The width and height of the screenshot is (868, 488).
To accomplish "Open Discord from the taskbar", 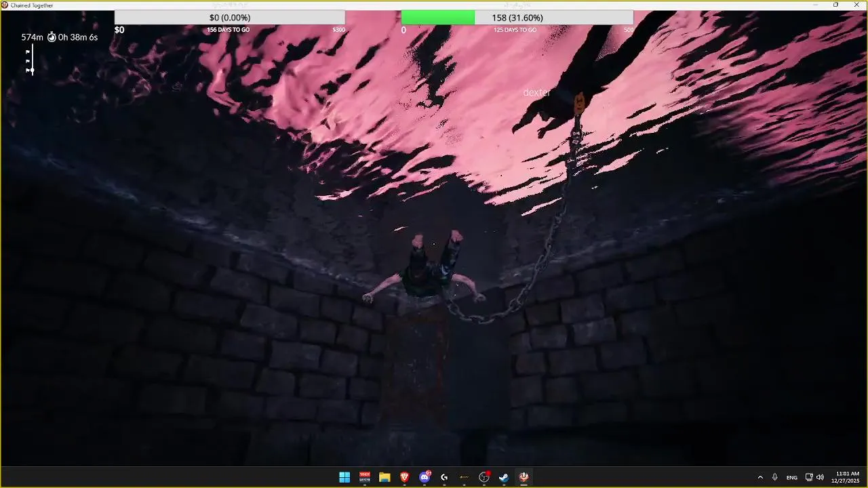I will tap(425, 477).
